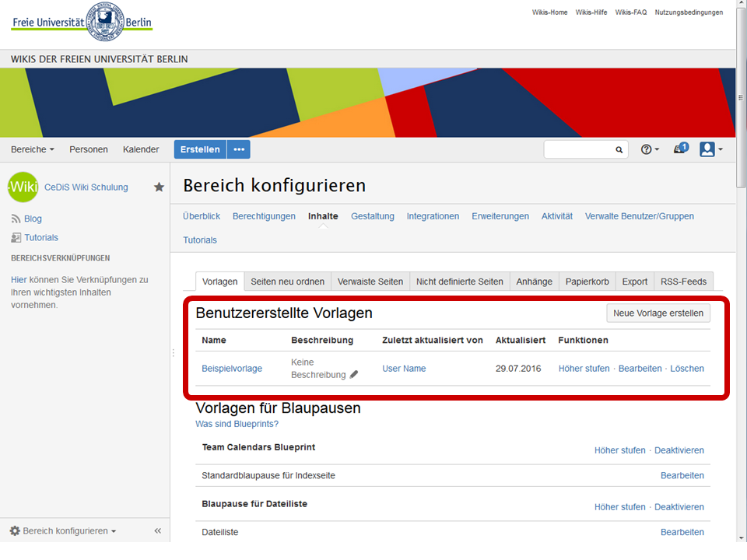
Task: Switch to the Berechtigungen tab
Action: click(264, 216)
